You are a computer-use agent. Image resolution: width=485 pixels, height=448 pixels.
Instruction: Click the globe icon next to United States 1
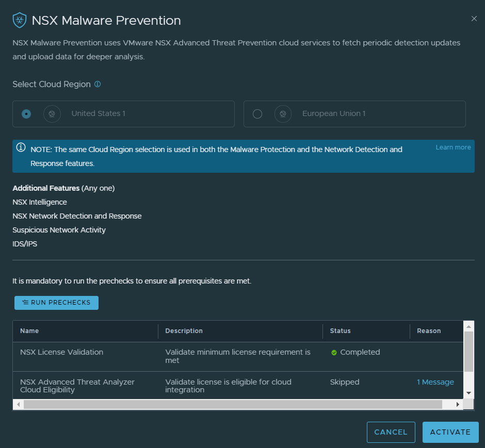[52, 114]
